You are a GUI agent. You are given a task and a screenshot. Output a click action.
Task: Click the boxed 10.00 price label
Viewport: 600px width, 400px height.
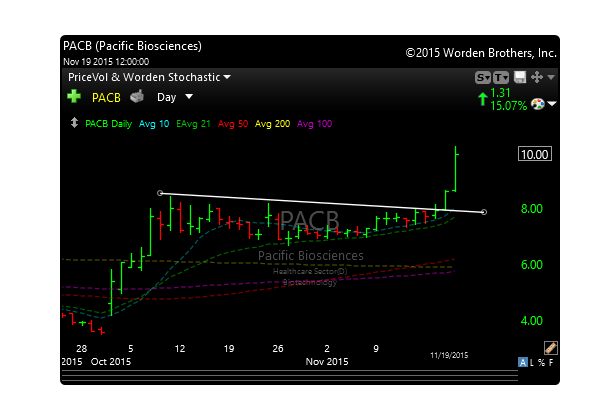[535, 154]
